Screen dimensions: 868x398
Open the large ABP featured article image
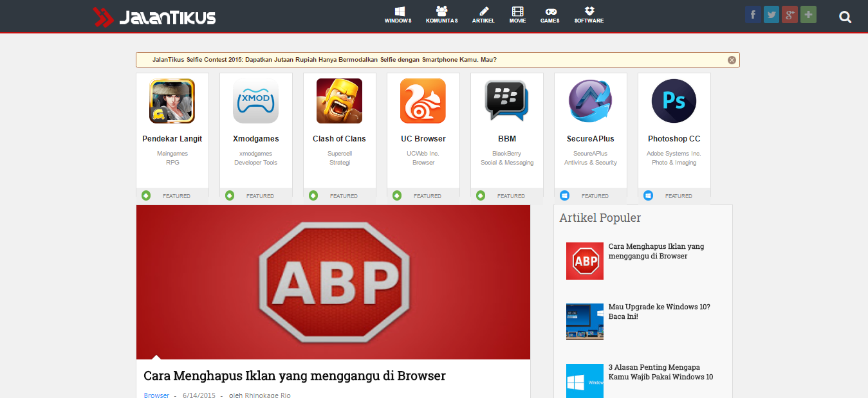333,282
